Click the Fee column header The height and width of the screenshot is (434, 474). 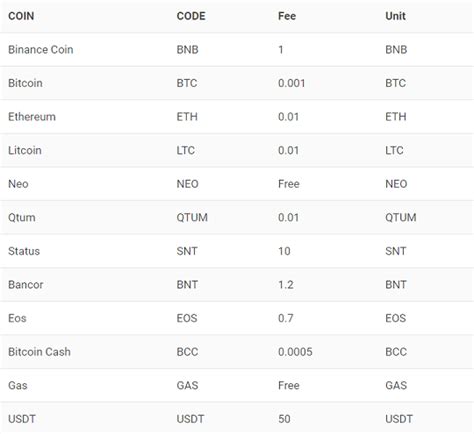(x=287, y=16)
